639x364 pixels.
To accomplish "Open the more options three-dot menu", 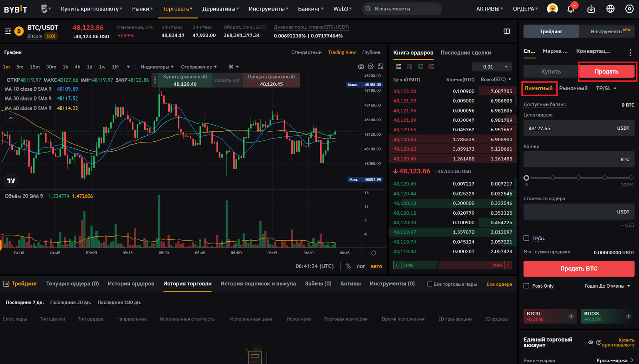I will (x=630, y=52).
